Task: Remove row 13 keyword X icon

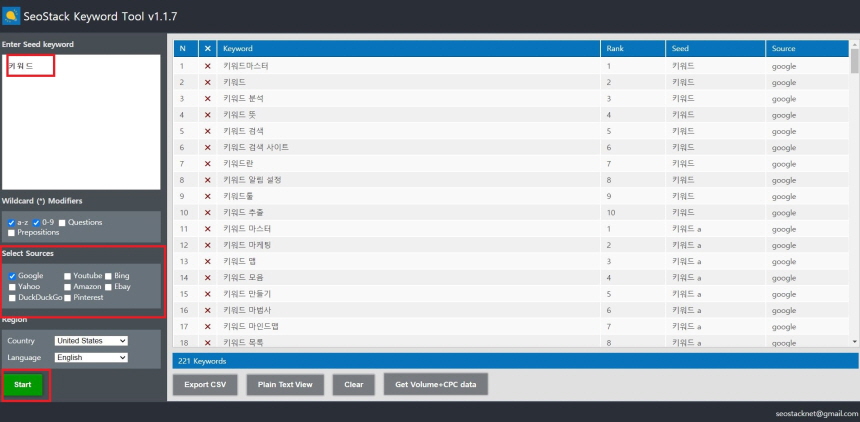Action: tap(207, 262)
